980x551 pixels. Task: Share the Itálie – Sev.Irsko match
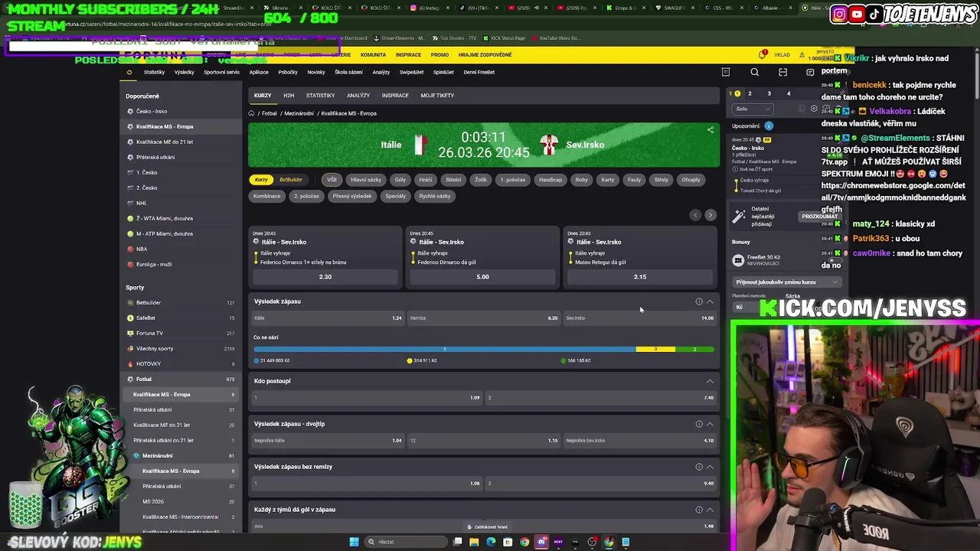click(710, 129)
